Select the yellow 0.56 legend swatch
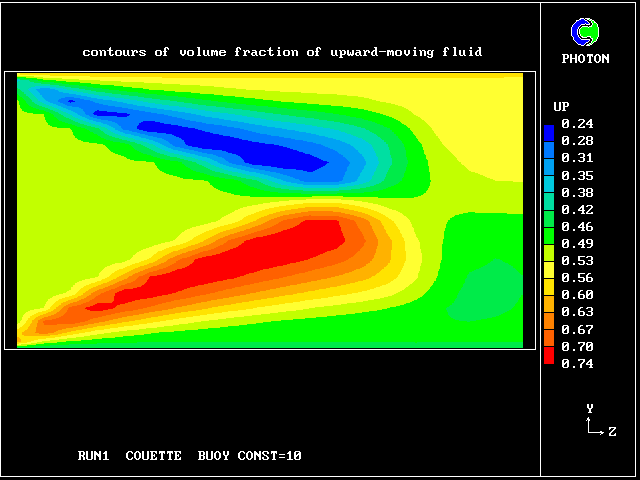Image resolution: width=640 pixels, height=480 pixels. pos(549,277)
